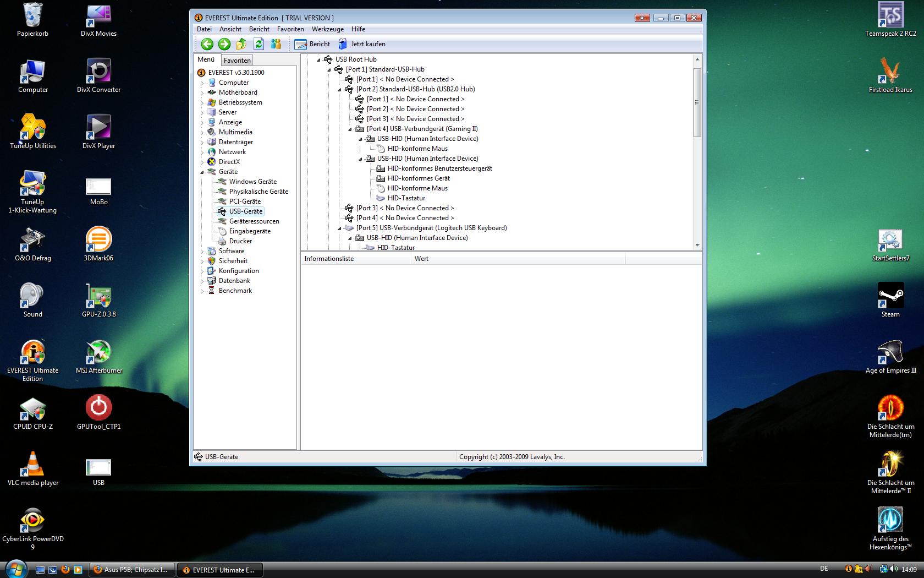Select Drucker in the tree
This screenshot has height=578, width=924.
click(x=240, y=241)
